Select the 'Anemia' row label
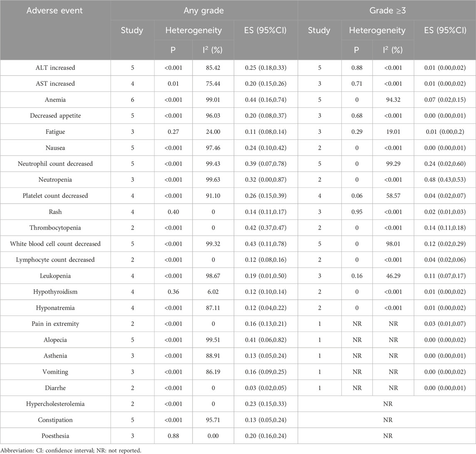Screen dimensions: 476x454 click(x=55, y=99)
